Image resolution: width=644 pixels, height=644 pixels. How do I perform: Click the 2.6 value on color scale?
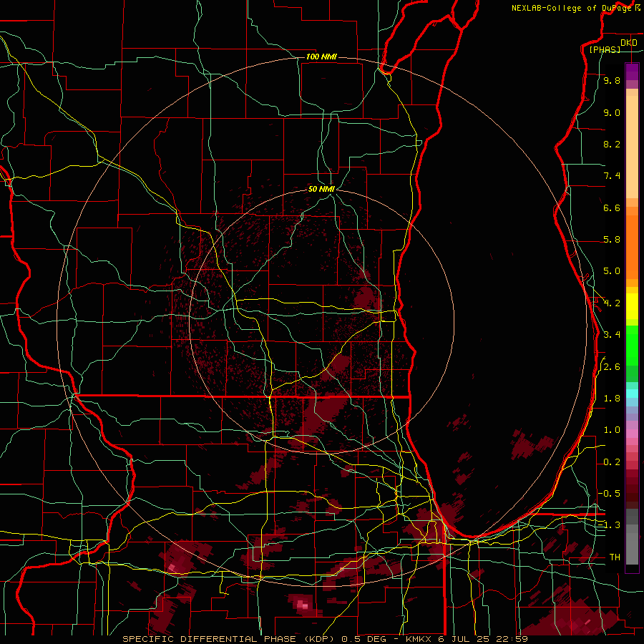[612, 367]
